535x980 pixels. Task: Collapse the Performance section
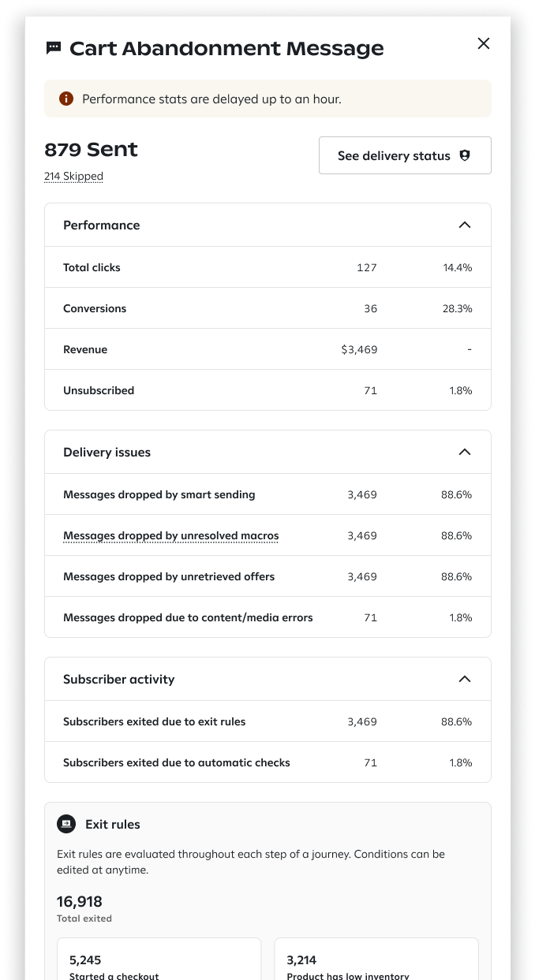(465, 225)
